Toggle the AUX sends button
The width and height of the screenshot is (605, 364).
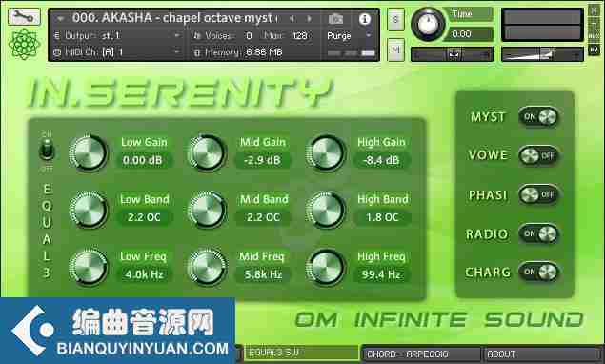pyautogui.click(x=594, y=36)
